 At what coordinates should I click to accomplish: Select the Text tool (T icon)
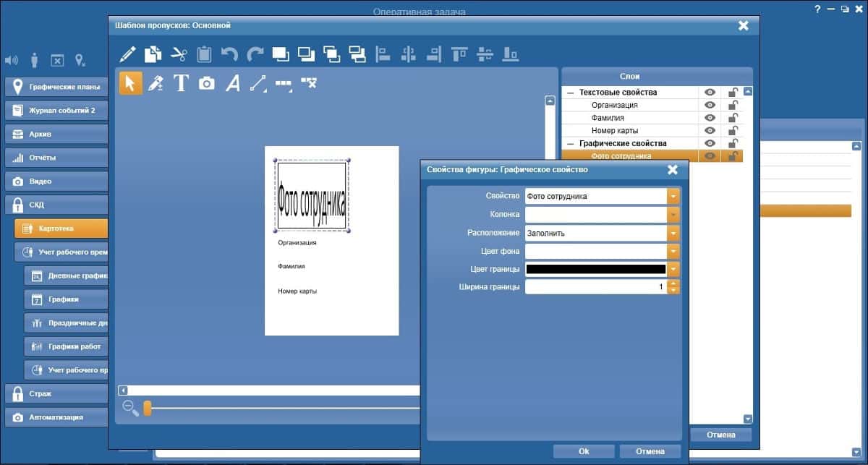coord(181,83)
